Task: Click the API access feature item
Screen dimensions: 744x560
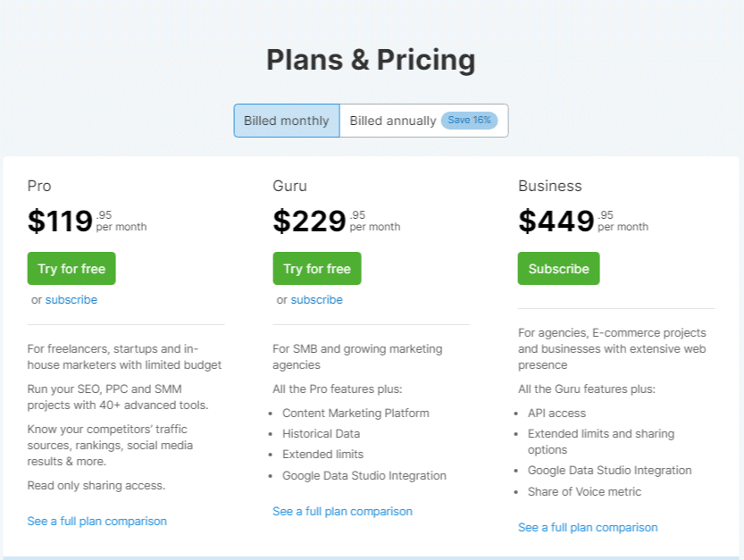Action: coord(556,414)
